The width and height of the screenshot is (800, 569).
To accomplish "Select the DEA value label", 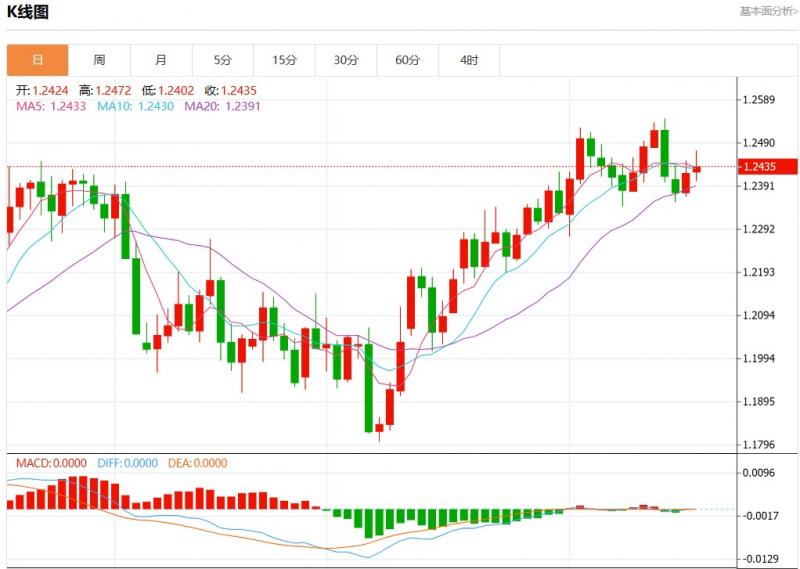I will tap(199, 463).
